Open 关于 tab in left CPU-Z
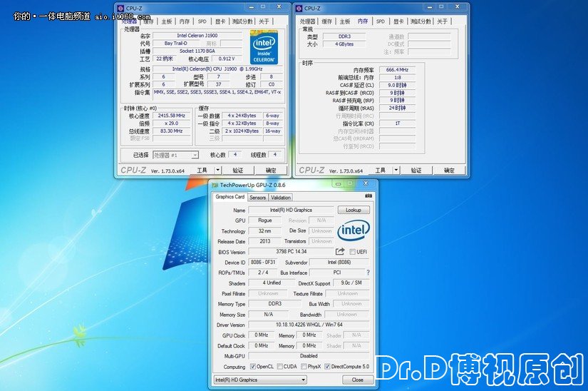This screenshot has width=588, height=391. click(x=264, y=21)
